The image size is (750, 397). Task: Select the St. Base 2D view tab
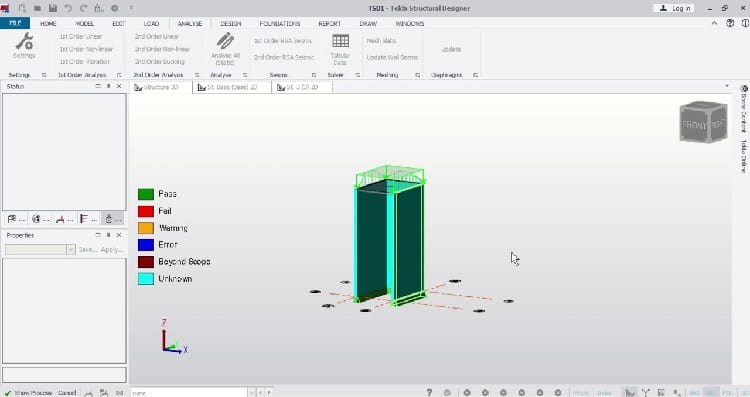pyautogui.click(x=232, y=87)
